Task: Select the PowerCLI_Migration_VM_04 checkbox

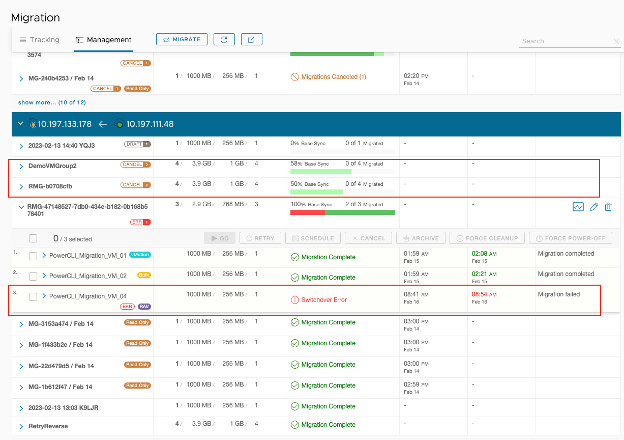Action: 34,297
